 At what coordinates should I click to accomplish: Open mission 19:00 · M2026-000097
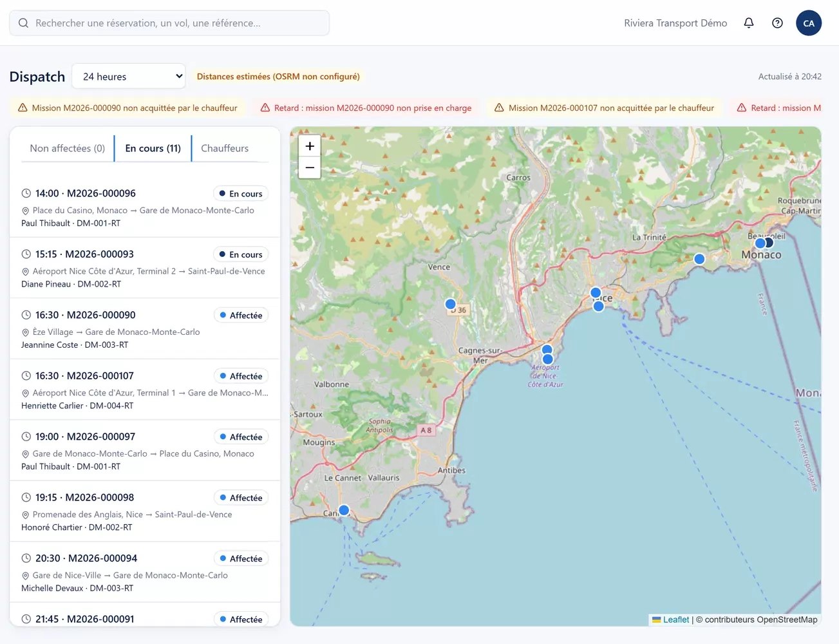(x=145, y=450)
